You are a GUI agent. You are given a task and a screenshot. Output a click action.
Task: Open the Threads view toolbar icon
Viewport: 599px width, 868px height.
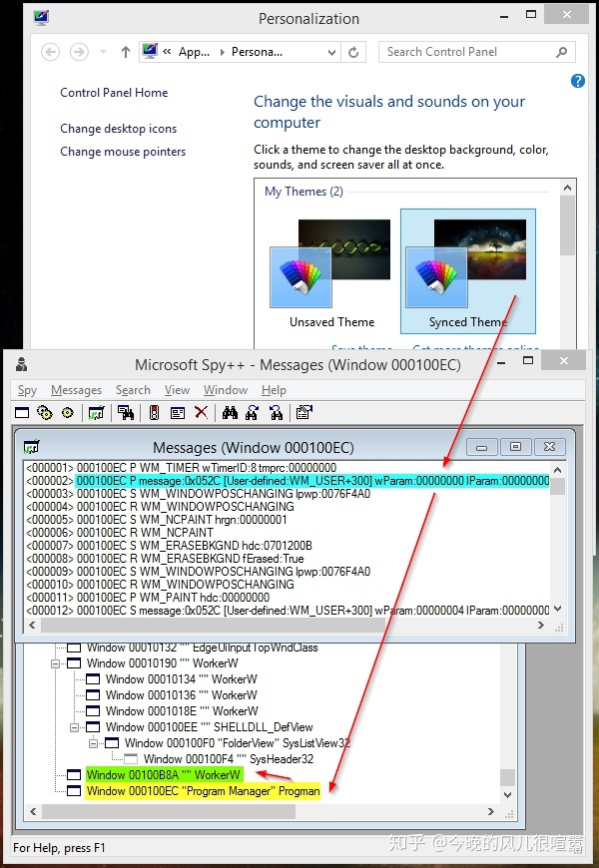click(68, 412)
